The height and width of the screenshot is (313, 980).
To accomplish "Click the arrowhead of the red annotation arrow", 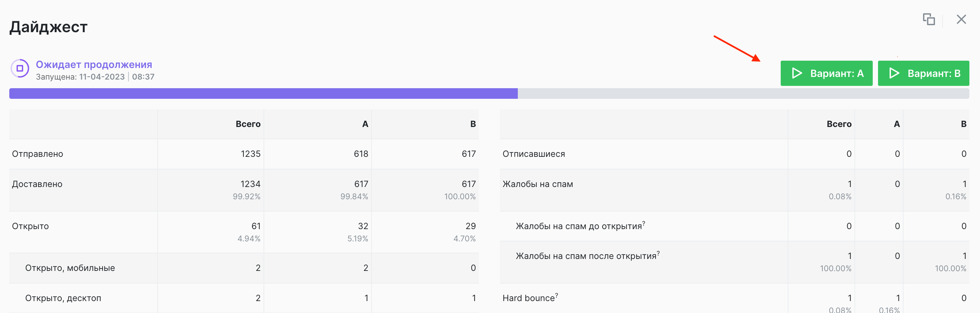I will coord(759,61).
